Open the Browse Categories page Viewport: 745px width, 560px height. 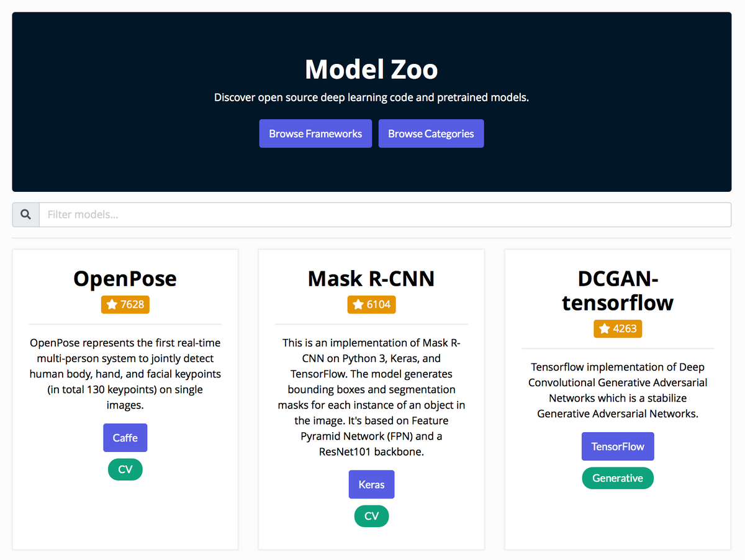431,133
